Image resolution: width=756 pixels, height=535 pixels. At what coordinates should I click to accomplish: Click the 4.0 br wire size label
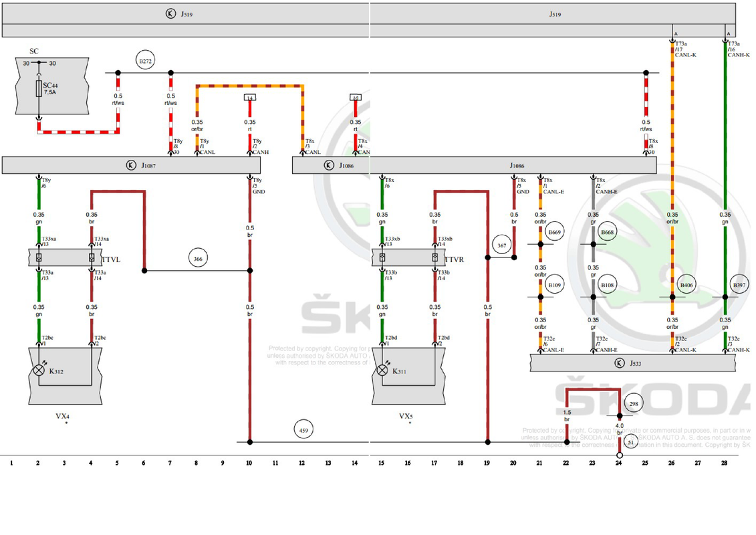tap(620, 429)
